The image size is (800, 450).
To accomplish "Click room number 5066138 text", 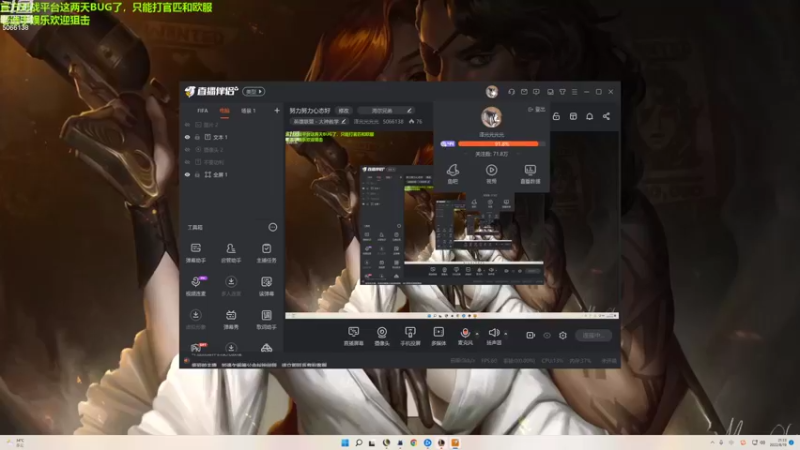I will [x=393, y=121].
